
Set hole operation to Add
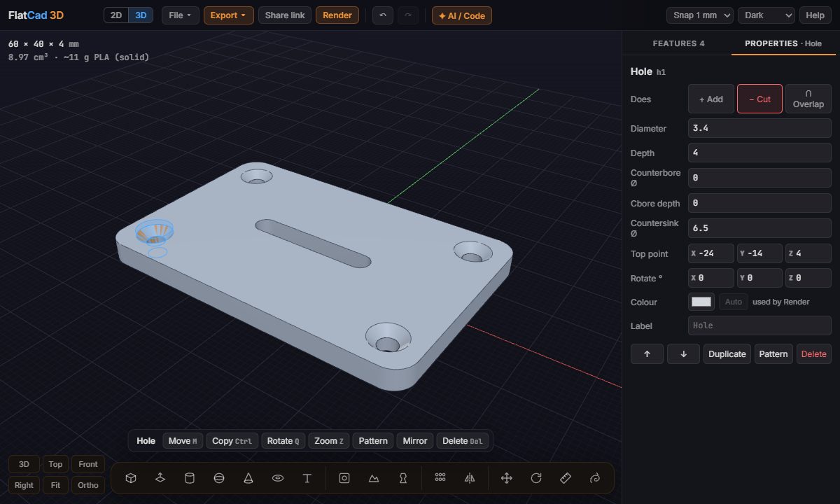[x=711, y=99]
